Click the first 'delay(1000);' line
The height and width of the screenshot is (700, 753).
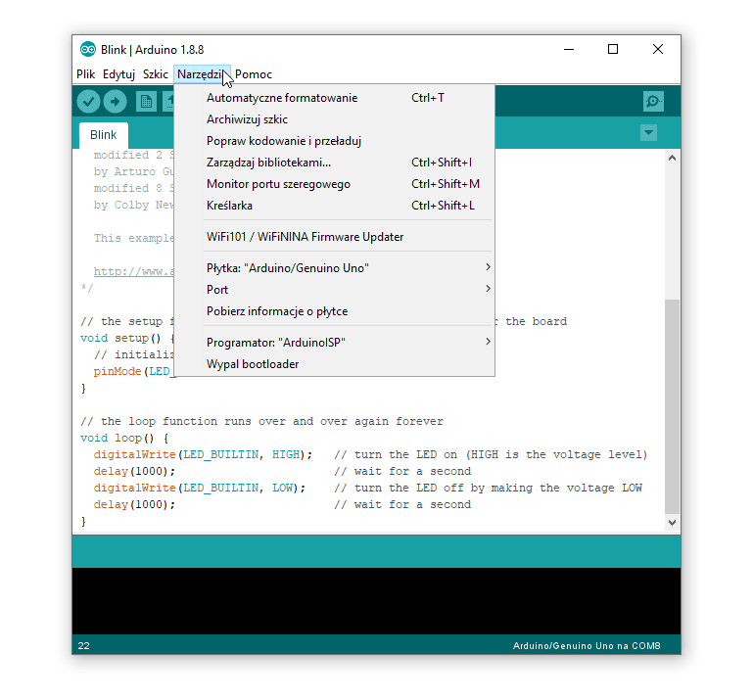point(134,472)
